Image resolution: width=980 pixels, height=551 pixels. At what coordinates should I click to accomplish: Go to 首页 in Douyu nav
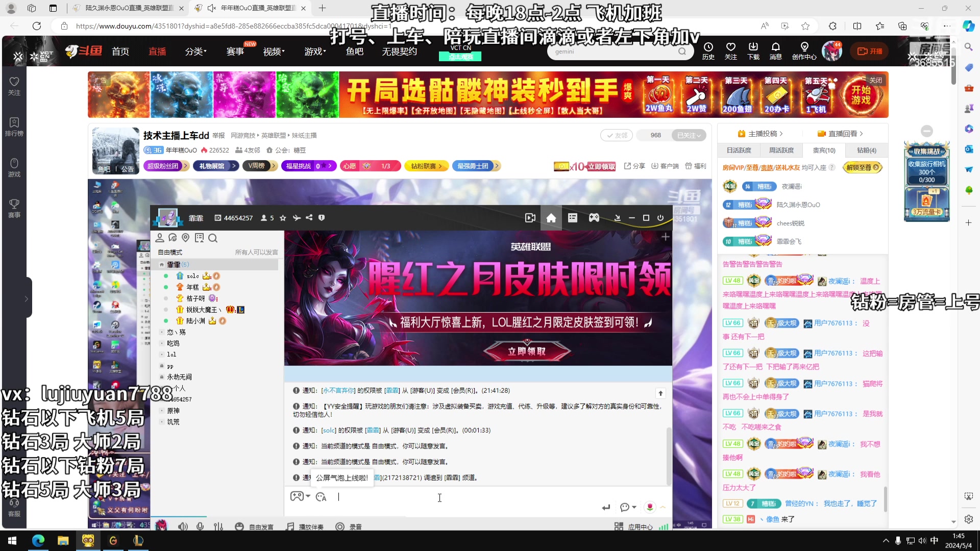click(x=120, y=51)
